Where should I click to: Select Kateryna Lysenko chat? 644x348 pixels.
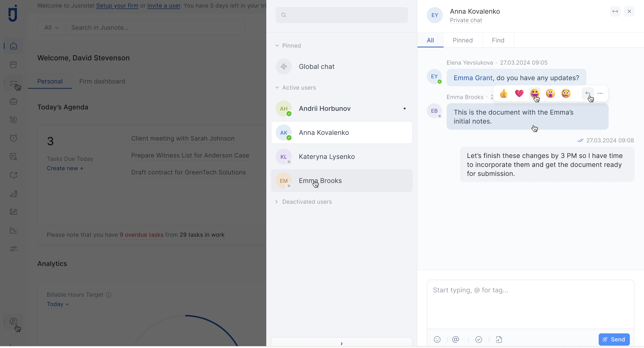pos(326,157)
